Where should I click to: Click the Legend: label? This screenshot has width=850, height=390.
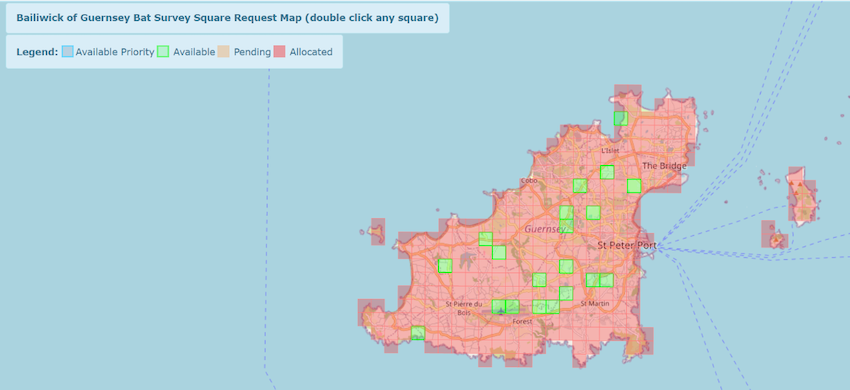click(x=37, y=52)
